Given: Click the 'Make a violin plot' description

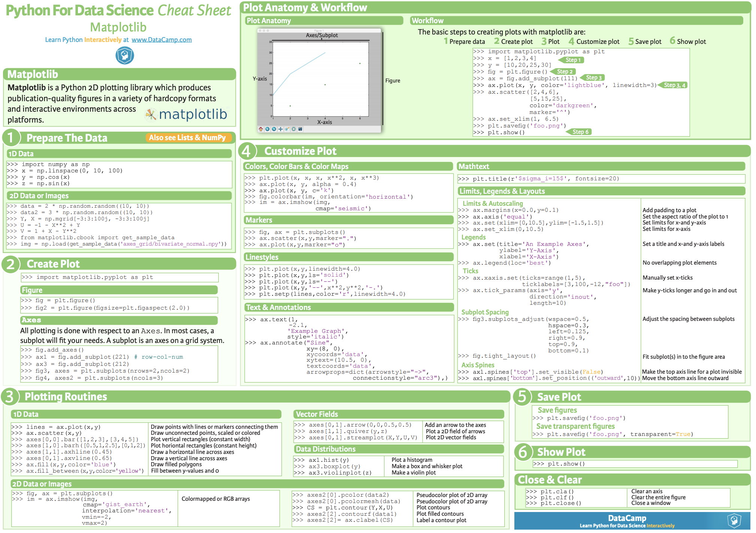Looking at the screenshot, I should click(x=414, y=473).
